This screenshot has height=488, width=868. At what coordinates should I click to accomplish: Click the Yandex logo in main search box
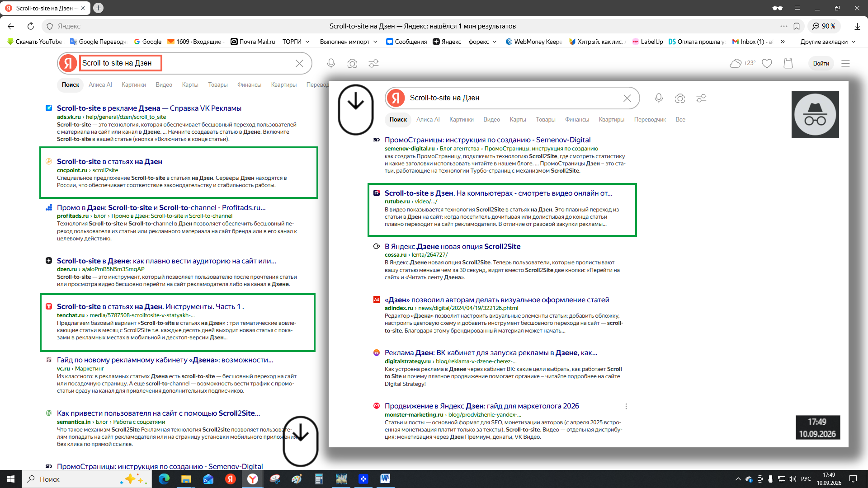click(68, 63)
